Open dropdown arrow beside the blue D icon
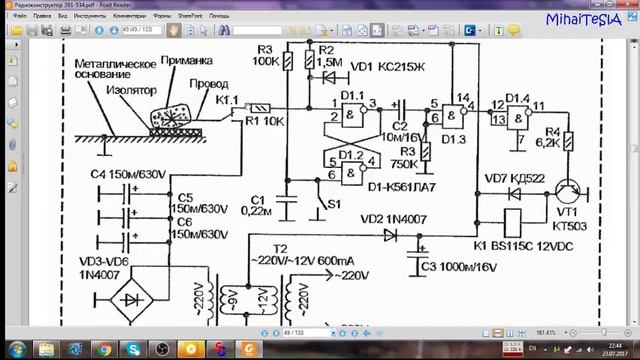This screenshot has height=360, width=640. pyautogui.click(x=480, y=31)
